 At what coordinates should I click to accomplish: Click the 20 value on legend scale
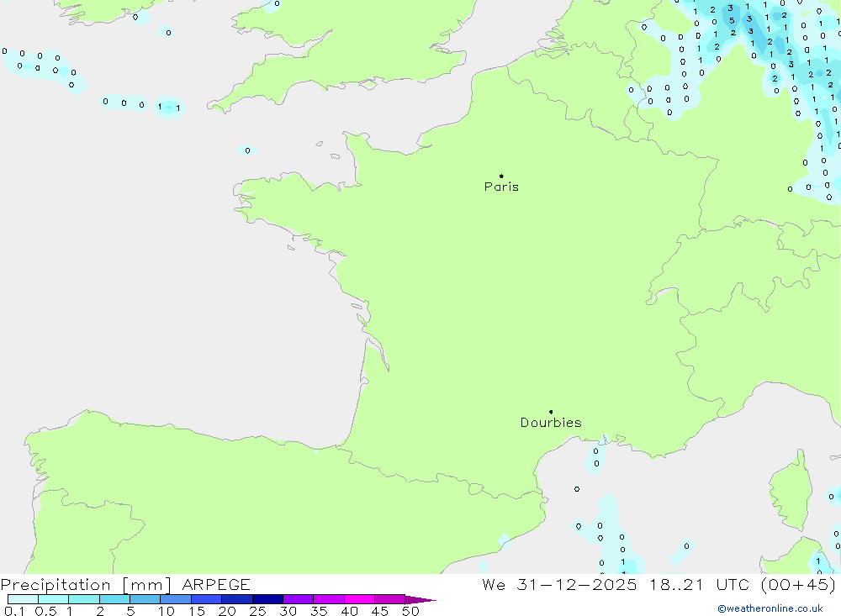226,611
